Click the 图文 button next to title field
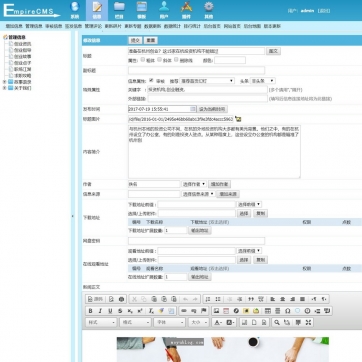Viewport: 362px width, 362px height. click(273, 51)
